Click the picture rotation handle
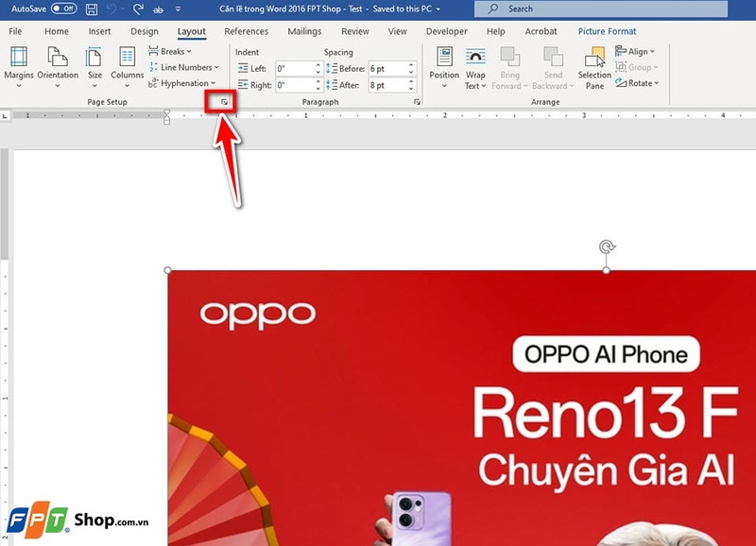Image resolution: width=756 pixels, height=546 pixels. point(607,247)
